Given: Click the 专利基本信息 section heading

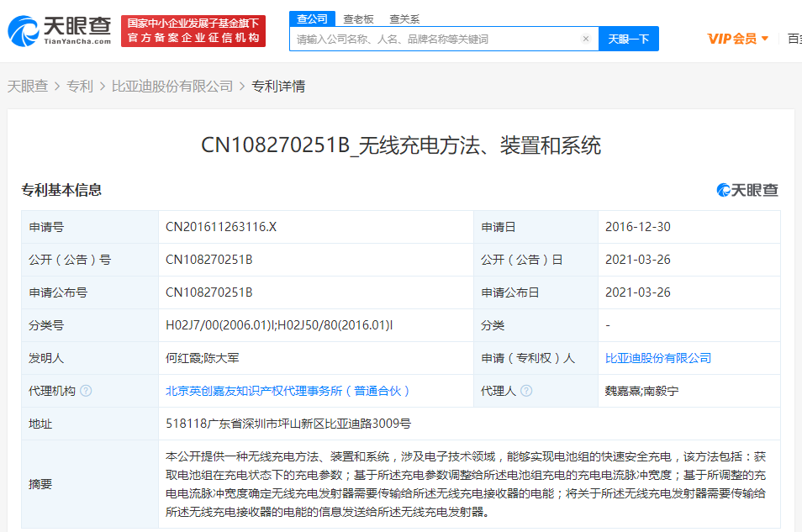Looking at the screenshot, I should (x=61, y=190).
